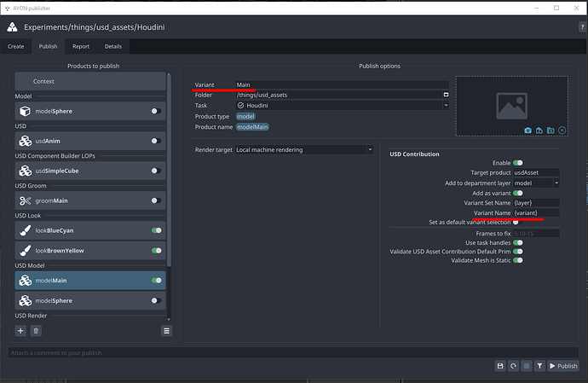Viewport: 588px width, 383px height.
Task: Reset publishing with the refresh icon
Action: click(513, 366)
